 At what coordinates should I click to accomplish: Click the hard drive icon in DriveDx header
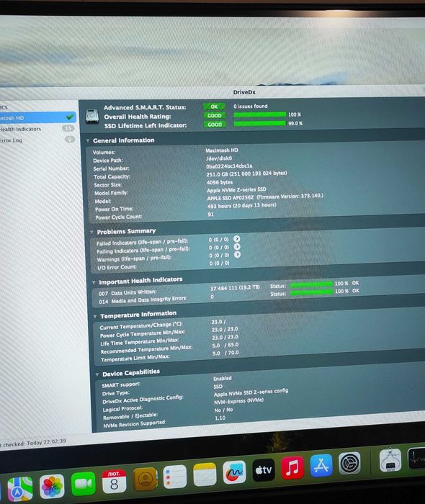click(x=92, y=116)
